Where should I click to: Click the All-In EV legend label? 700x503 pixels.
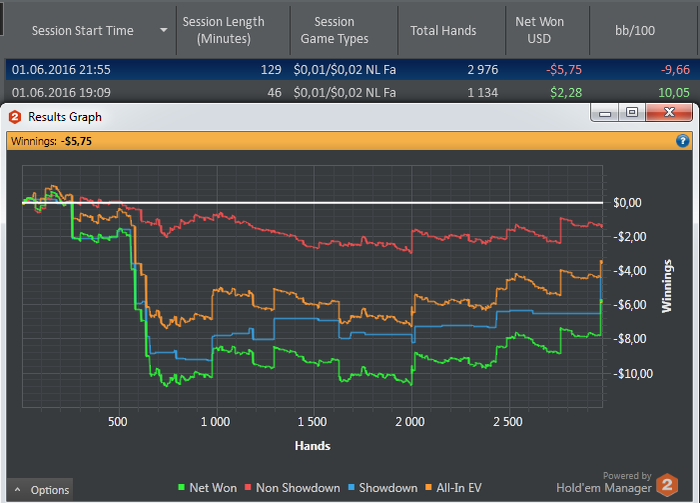click(459, 488)
